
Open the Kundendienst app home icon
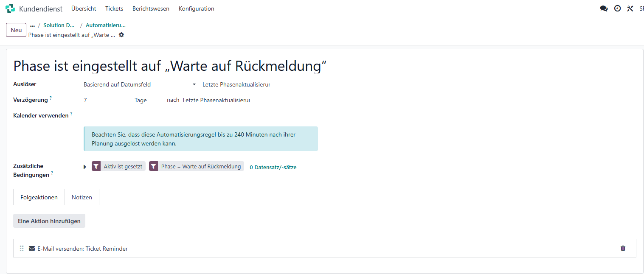[10, 8]
